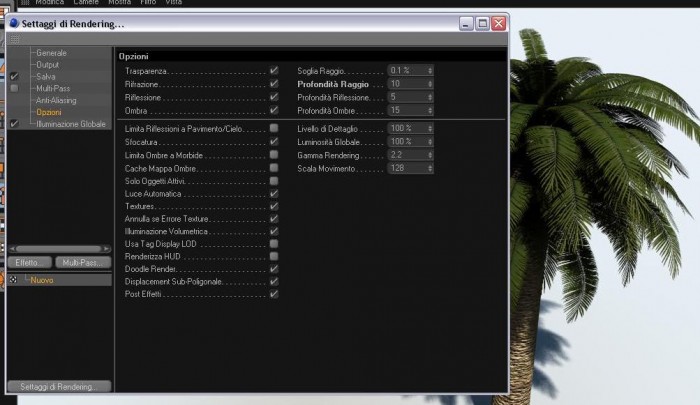Viewport: 700px width, 405px height.
Task: Click the Multi-Pass... button
Action: coord(83,263)
